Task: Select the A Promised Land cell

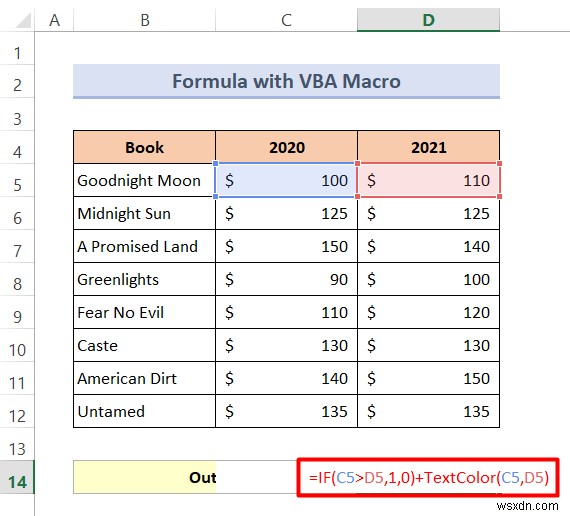Action: click(144, 246)
